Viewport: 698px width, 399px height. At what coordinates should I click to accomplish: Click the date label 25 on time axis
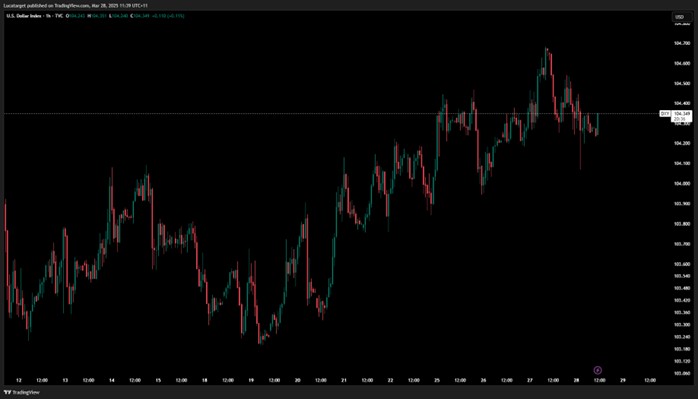[x=437, y=381]
